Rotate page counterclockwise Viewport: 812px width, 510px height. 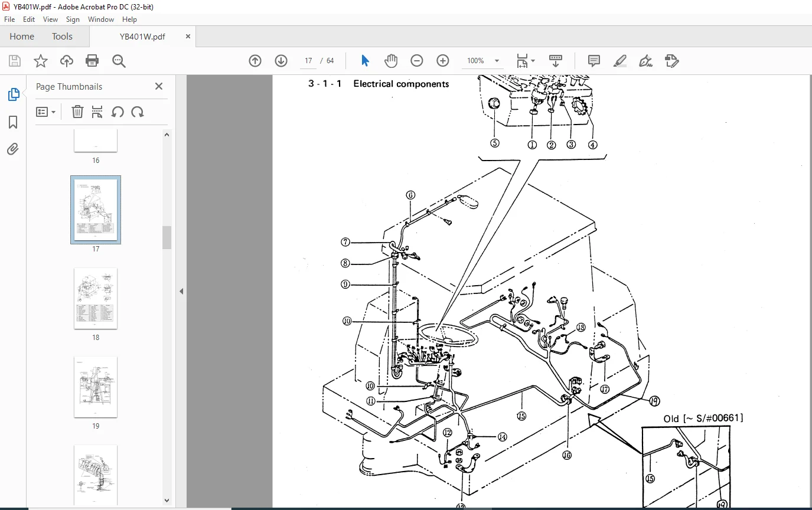[118, 112]
